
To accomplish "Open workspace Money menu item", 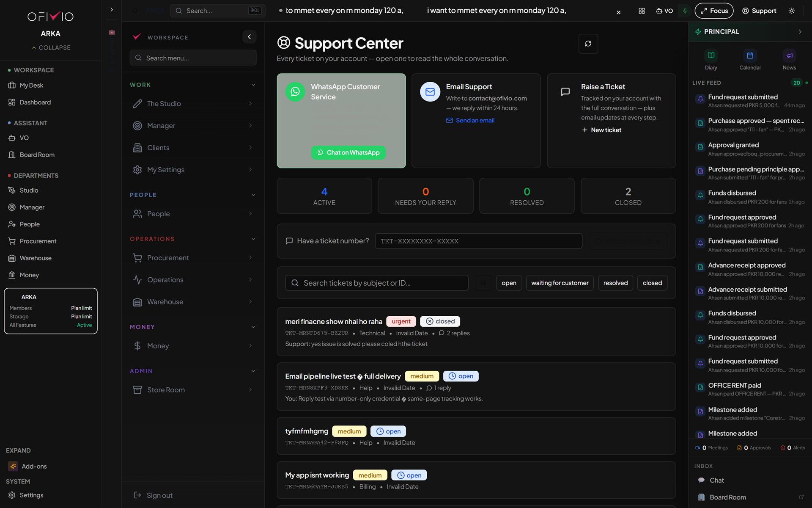I will 193,345.
